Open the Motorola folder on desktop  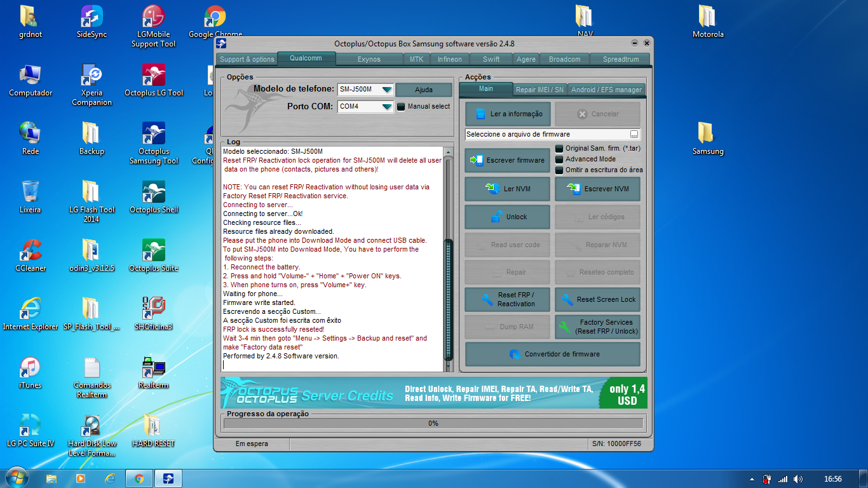point(708,22)
